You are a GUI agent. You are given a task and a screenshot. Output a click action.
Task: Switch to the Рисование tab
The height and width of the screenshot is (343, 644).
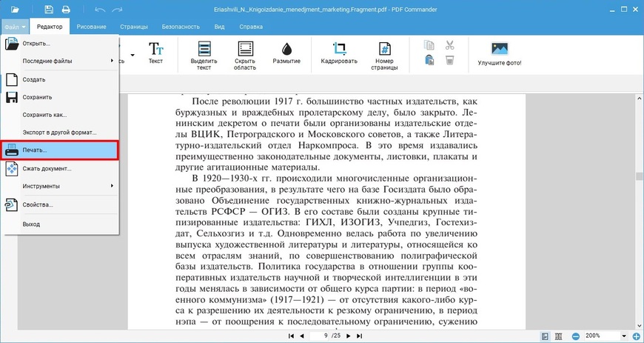tap(91, 27)
